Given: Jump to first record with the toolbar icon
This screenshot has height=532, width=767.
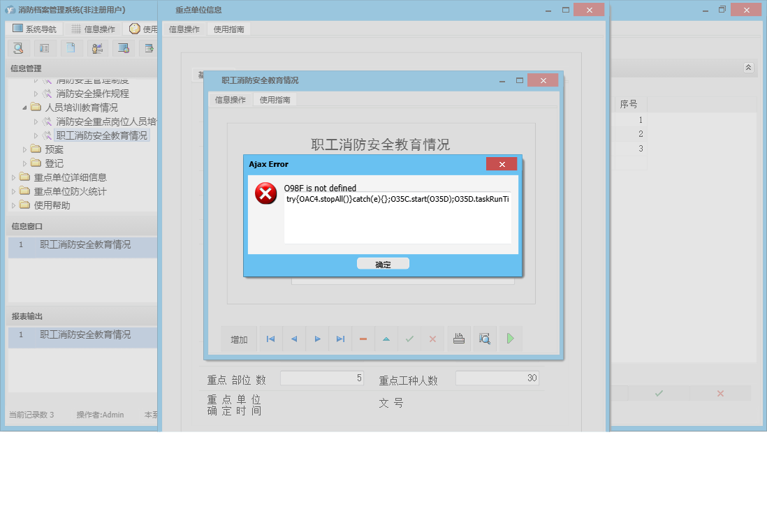Looking at the screenshot, I should [x=270, y=339].
